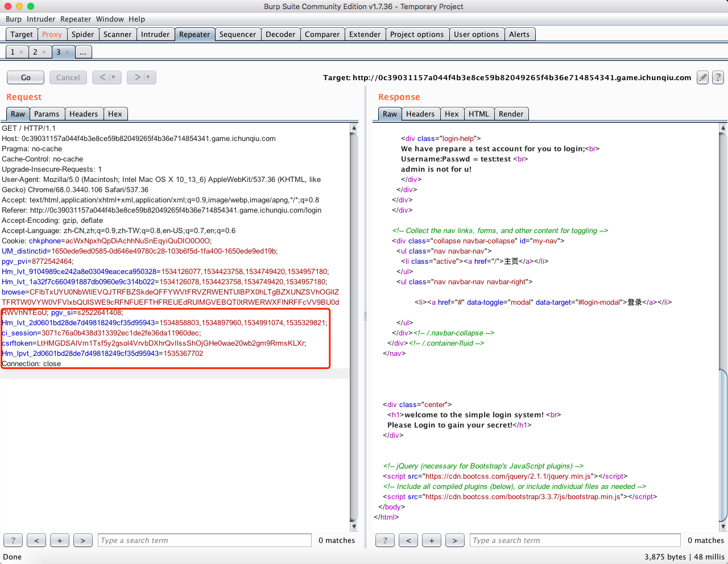Click previous match button in response search
728x564 pixels.
[408, 540]
